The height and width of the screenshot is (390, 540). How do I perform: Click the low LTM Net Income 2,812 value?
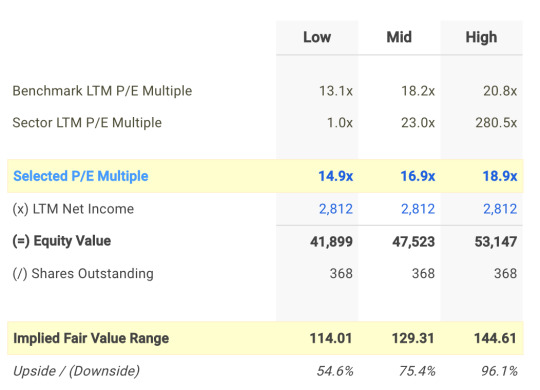pyautogui.click(x=336, y=209)
